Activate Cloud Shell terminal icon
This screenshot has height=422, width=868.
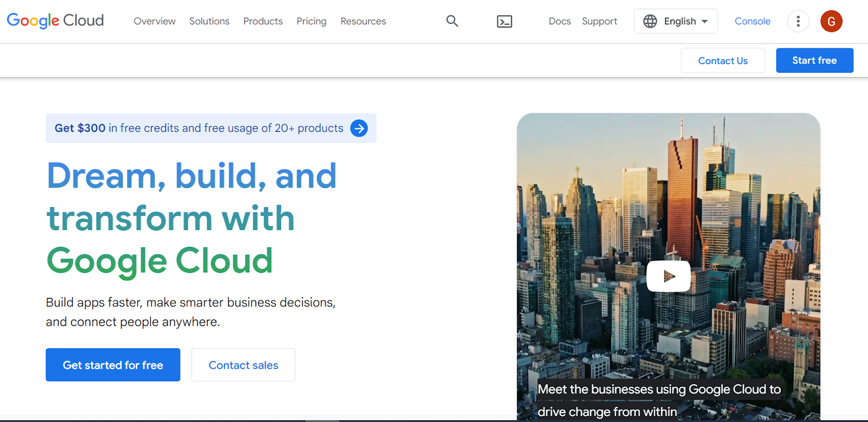click(504, 21)
